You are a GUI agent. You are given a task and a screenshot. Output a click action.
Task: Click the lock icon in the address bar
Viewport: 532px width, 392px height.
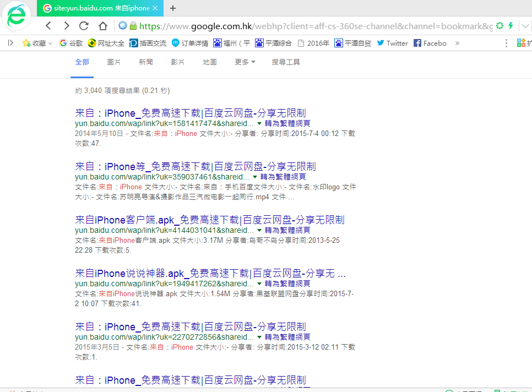pos(133,25)
